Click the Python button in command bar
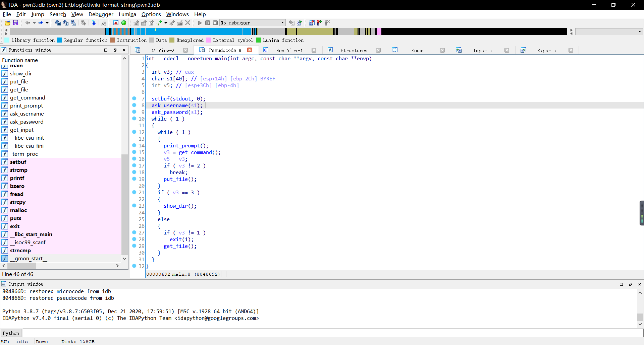644x345 pixels. point(11,333)
